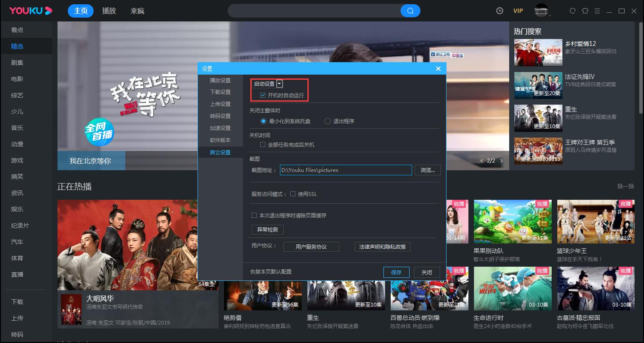Image resolution: width=644 pixels, height=343 pixels.
Task: Open the 启动设置 dropdown arrow
Action: point(279,84)
